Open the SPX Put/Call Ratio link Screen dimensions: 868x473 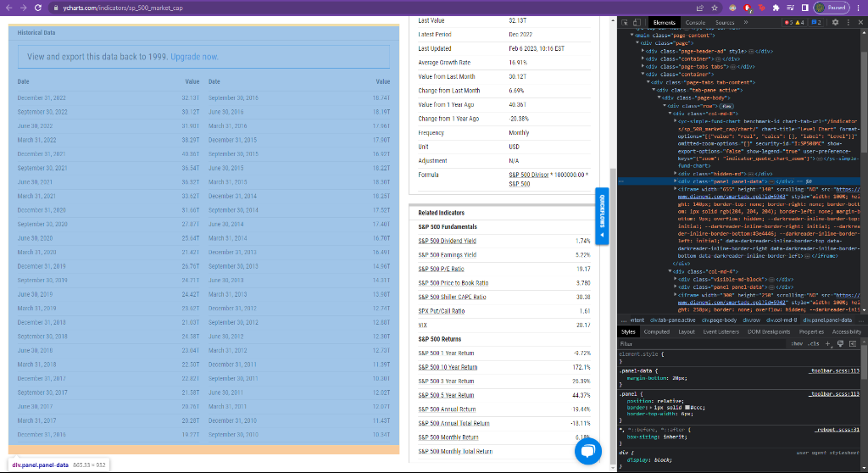441,311
